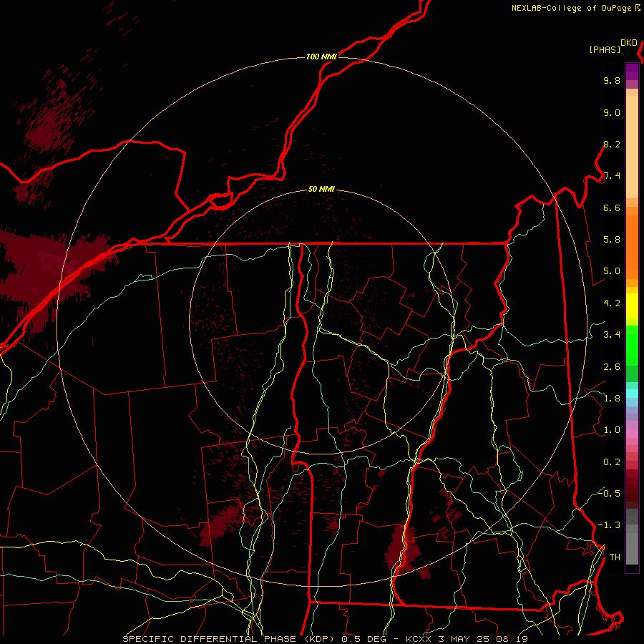Screen dimensions: 644x644
Task: Click the 0.2 legend value
Action: click(612, 462)
